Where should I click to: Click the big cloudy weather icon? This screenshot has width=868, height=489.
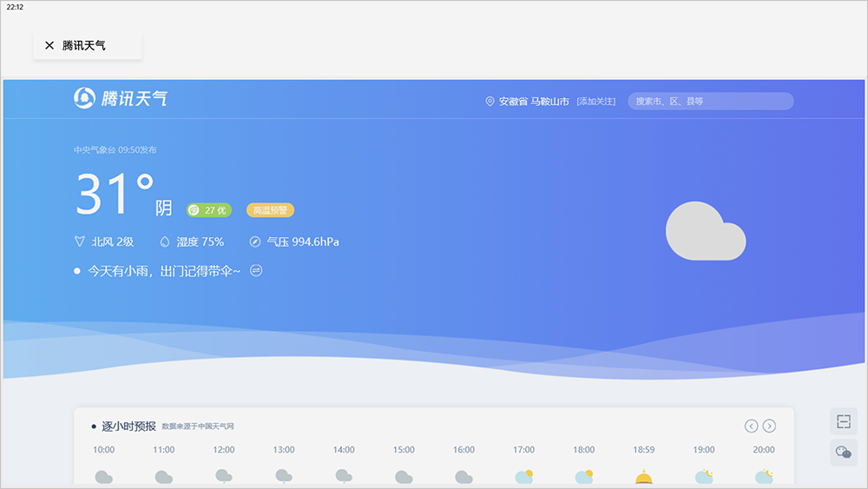[x=705, y=231]
